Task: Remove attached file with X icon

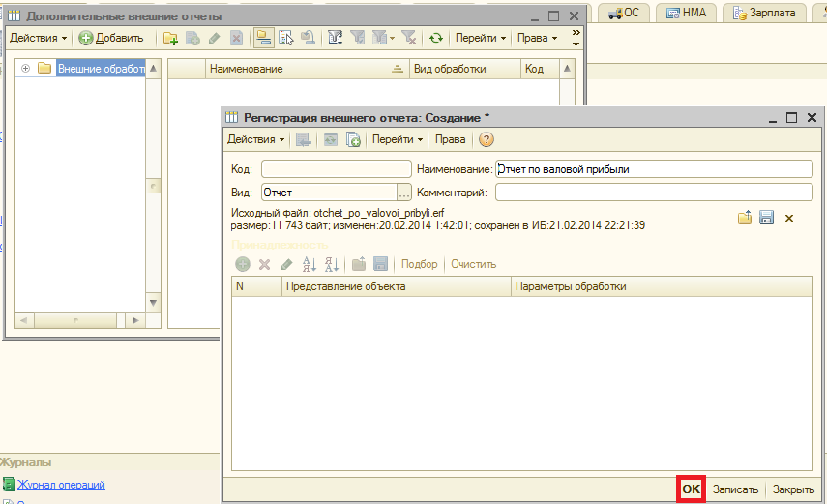Action: point(789,218)
